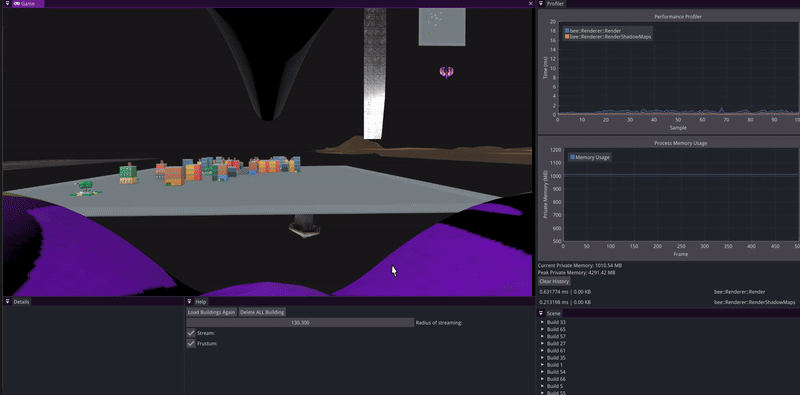Select the Build 5 scene entry
800x395 pixels.
tap(555, 386)
